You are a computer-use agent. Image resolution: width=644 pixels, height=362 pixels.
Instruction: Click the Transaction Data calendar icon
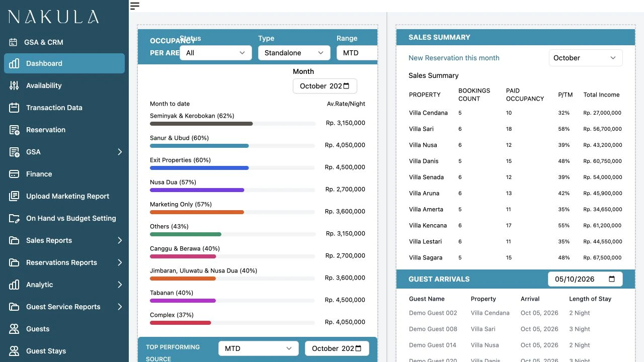coord(14,108)
